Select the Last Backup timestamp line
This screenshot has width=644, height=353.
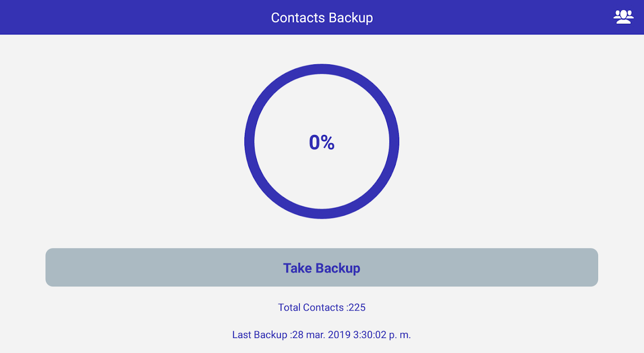pyautogui.click(x=322, y=334)
